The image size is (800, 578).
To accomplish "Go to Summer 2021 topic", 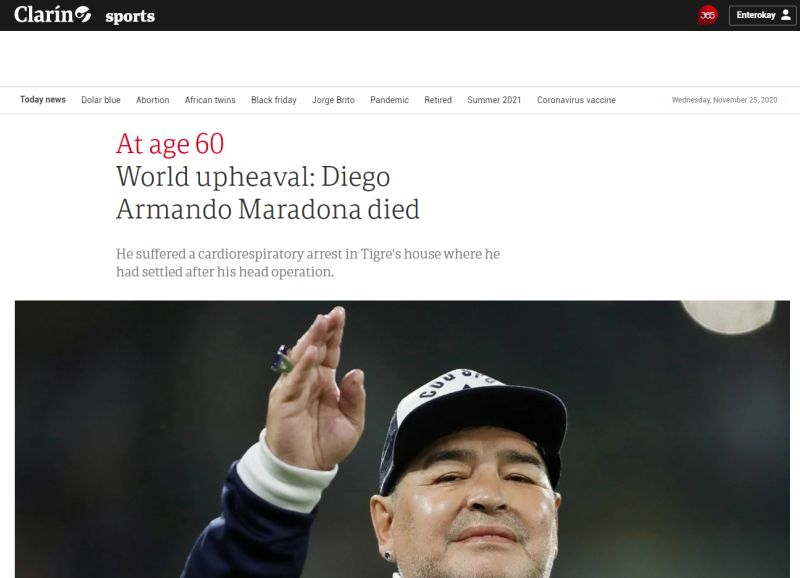I will (x=494, y=100).
